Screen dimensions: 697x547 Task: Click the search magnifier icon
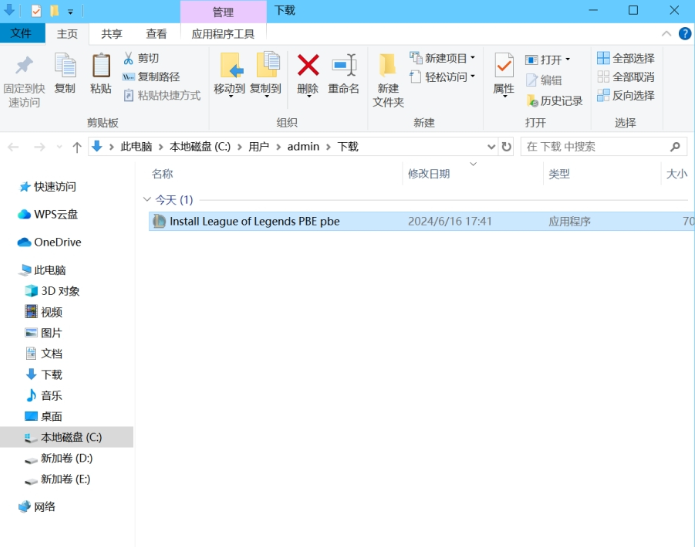coord(675,147)
